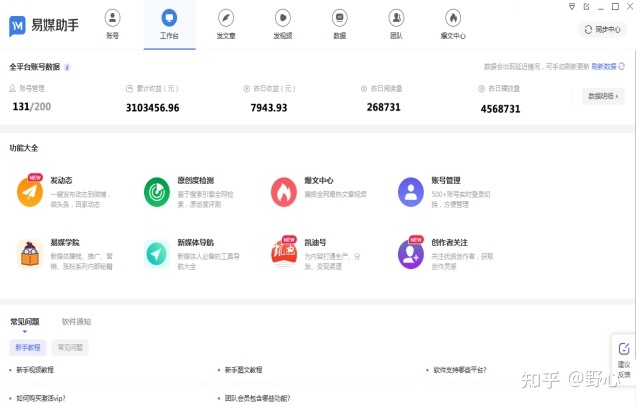Click the 建议反馈 feedback icon
The height and width of the screenshot is (405, 637).
pyautogui.click(x=624, y=349)
